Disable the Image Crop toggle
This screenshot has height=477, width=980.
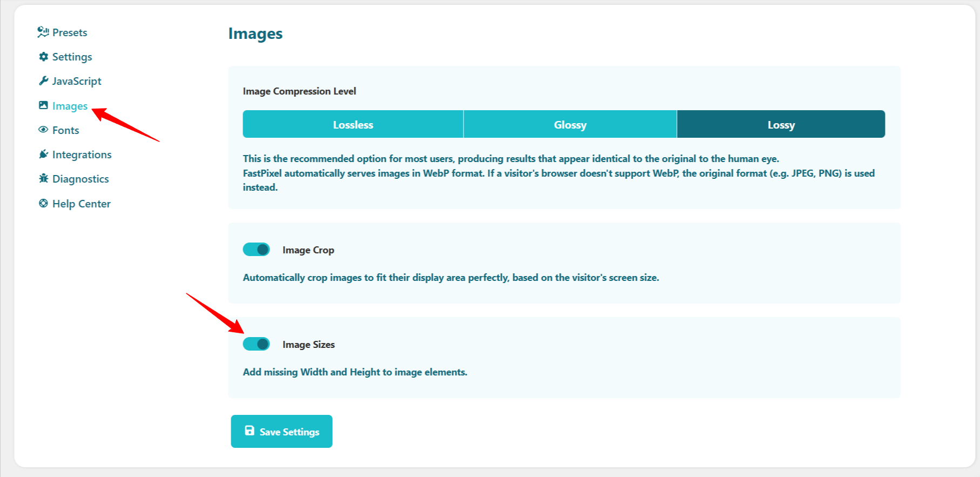point(256,250)
